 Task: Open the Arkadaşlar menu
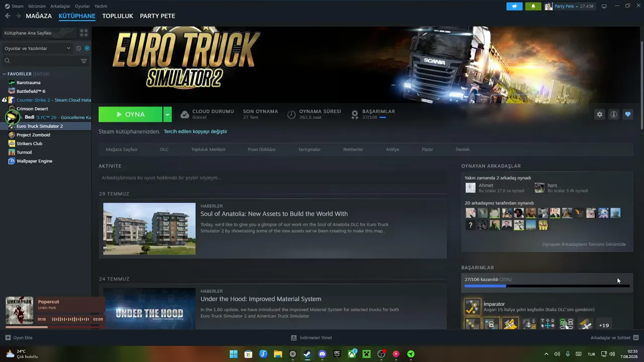[x=60, y=6]
